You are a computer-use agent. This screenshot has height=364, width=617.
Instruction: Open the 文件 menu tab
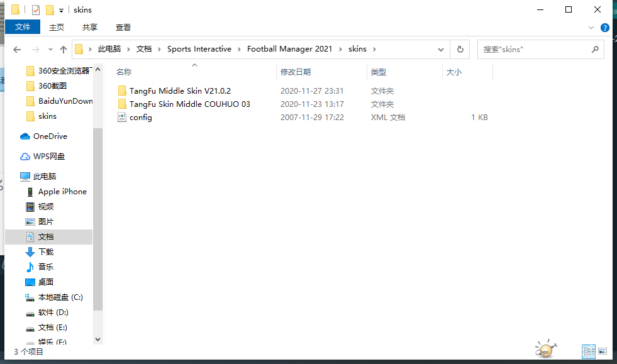pyautogui.click(x=23, y=27)
